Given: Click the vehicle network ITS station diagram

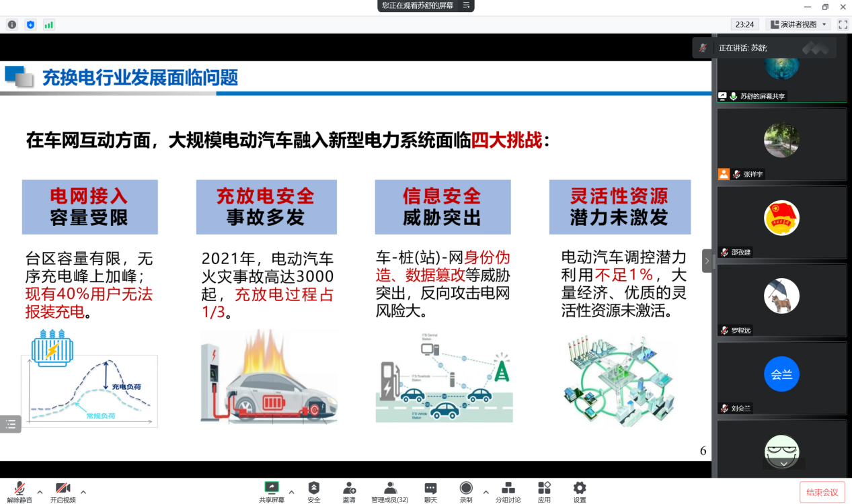Looking at the screenshot, I should 444,378.
